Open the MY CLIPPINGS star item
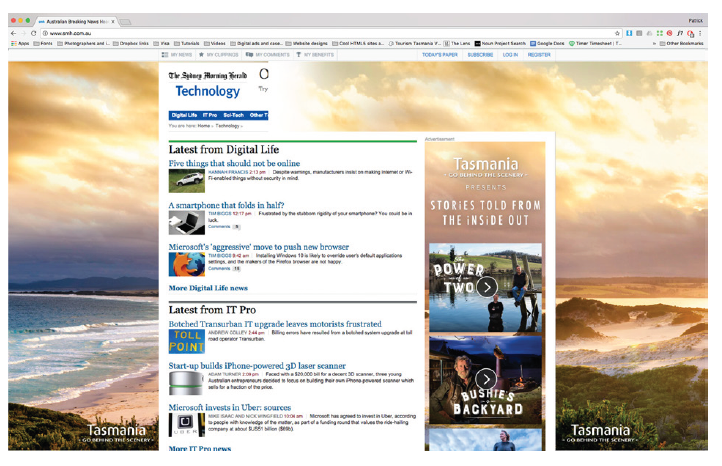 tap(218, 54)
